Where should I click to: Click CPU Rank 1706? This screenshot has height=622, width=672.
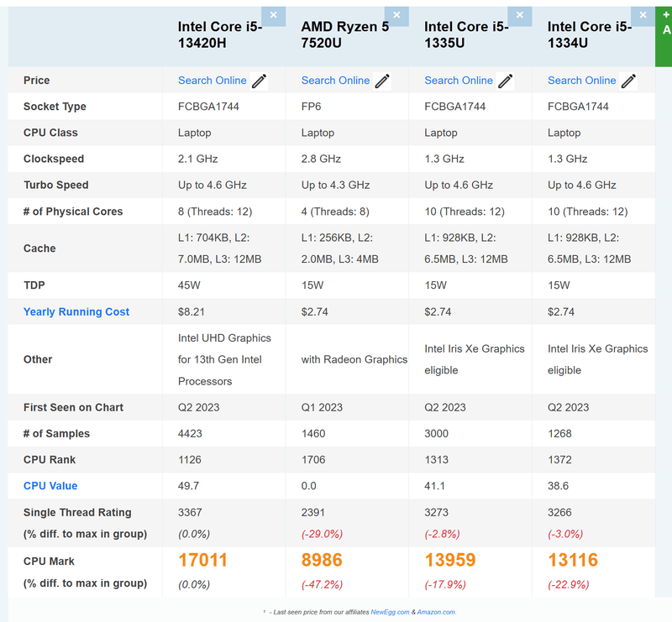tap(313, 460)
